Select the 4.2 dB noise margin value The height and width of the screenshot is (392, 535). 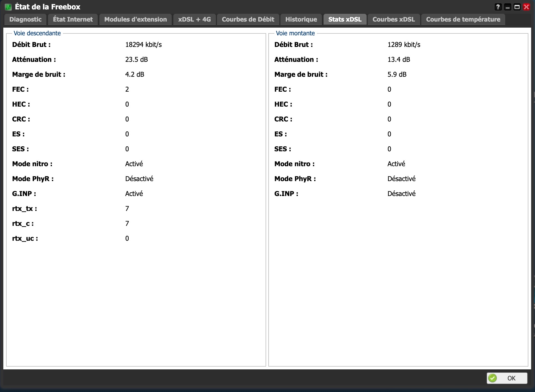tap(135, 75)
